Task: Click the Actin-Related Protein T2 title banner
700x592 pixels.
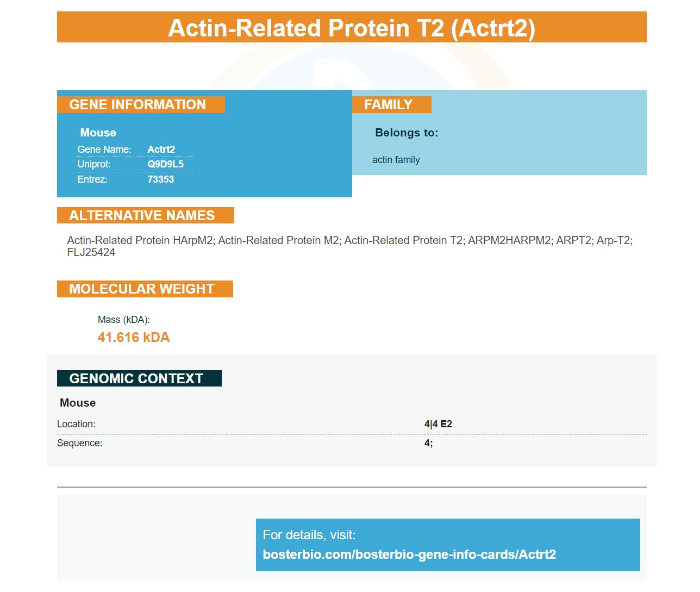Action: (352, 28)
